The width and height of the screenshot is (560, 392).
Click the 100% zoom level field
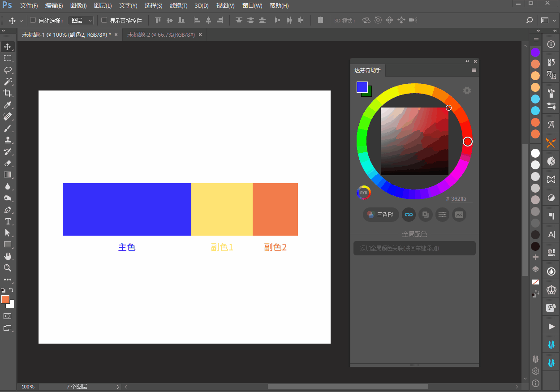[x=28, y=387]
